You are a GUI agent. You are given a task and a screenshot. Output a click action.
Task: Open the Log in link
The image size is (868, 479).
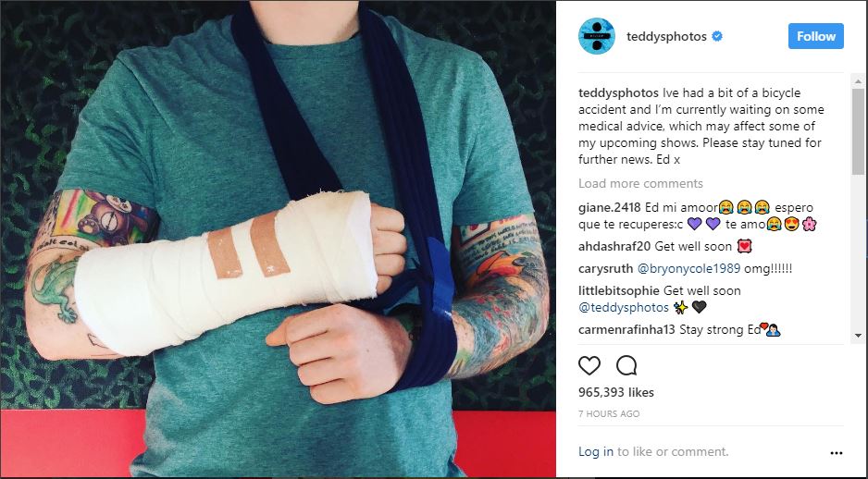coord(596,452)
